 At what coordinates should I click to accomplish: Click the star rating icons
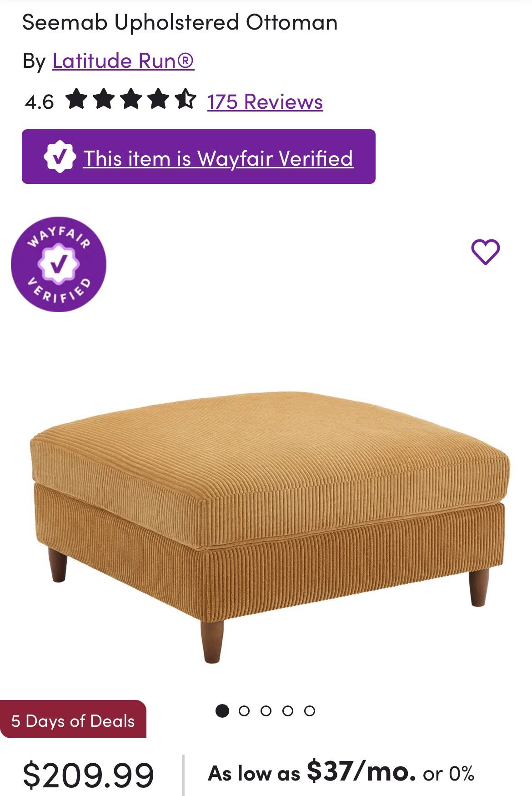click(x=131, y=100)
